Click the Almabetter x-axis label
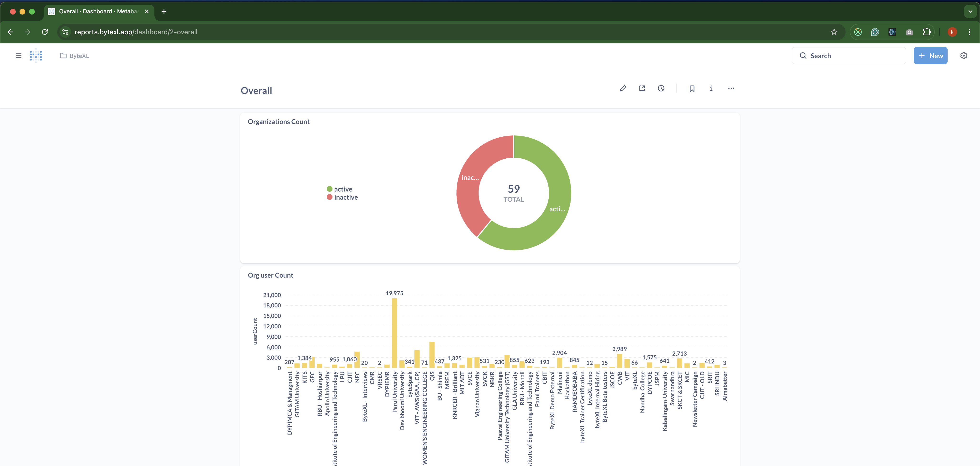 click(x=725, y=386)
